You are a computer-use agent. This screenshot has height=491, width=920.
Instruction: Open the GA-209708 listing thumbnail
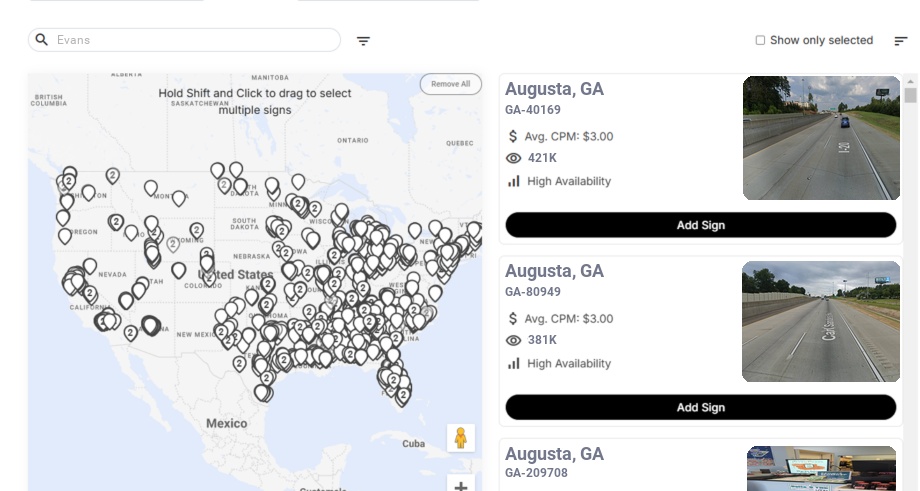coord(821,468)
